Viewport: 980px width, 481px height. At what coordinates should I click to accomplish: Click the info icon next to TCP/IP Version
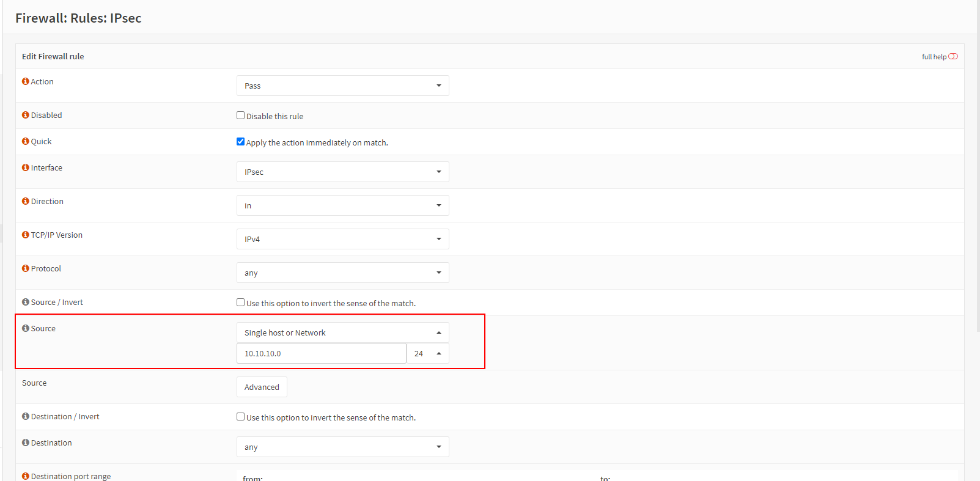point(26,235)
